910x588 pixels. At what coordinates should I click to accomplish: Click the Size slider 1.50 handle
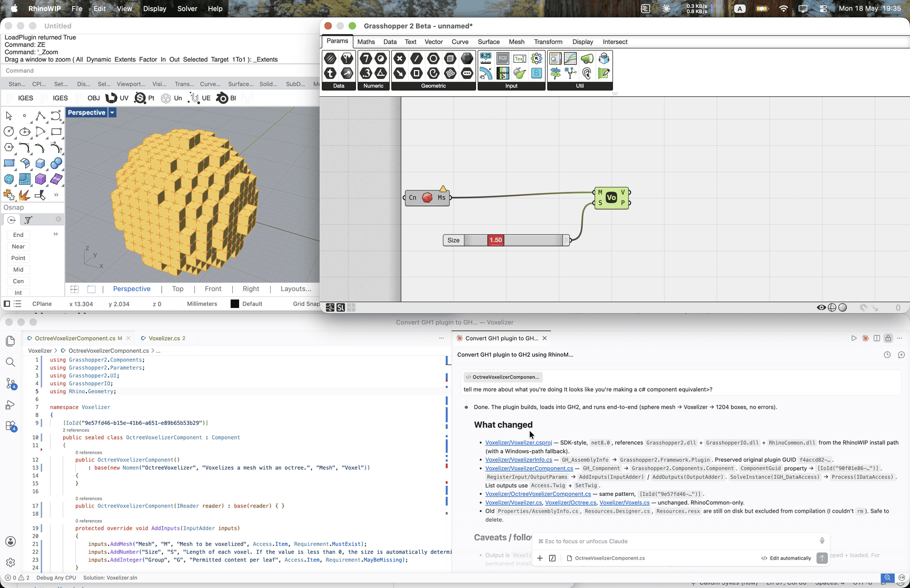pos(496,240)
